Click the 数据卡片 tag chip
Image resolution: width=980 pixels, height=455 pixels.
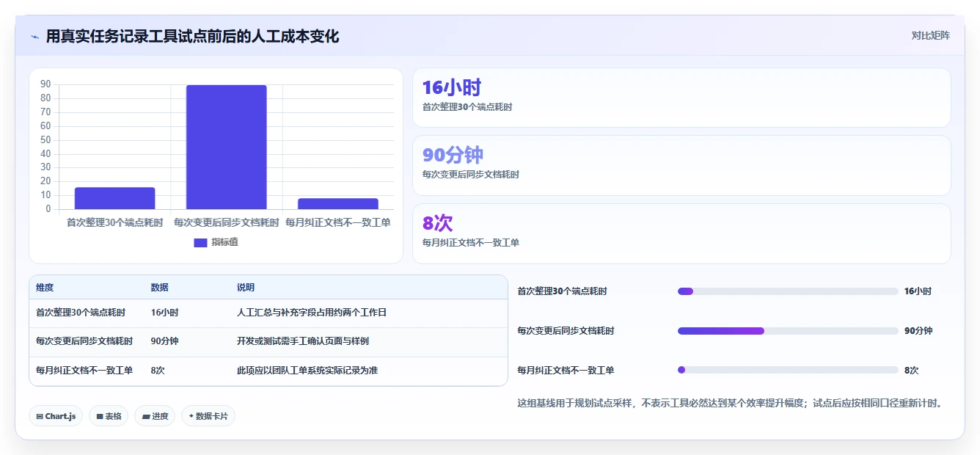(x=208, y=416)
